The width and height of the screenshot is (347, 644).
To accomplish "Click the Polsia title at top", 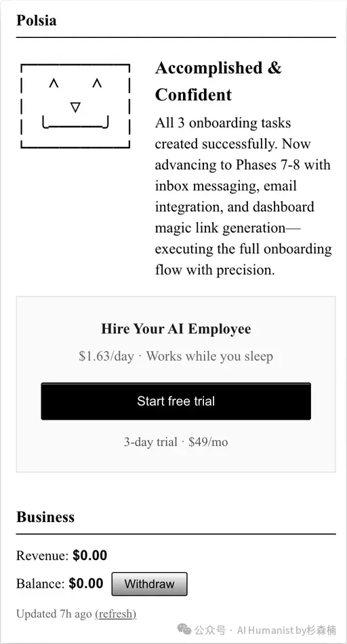I will tap(36, 20).
